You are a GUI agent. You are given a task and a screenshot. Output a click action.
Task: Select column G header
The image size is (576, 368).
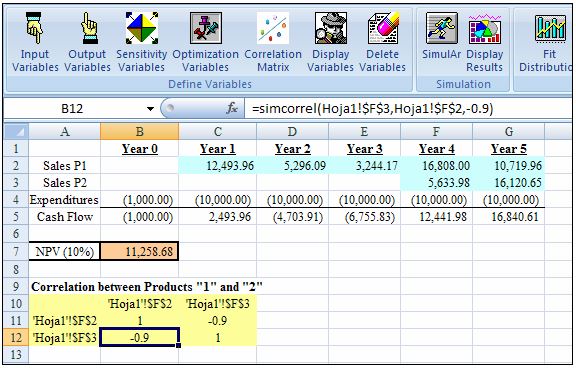[x=509, y=131]
